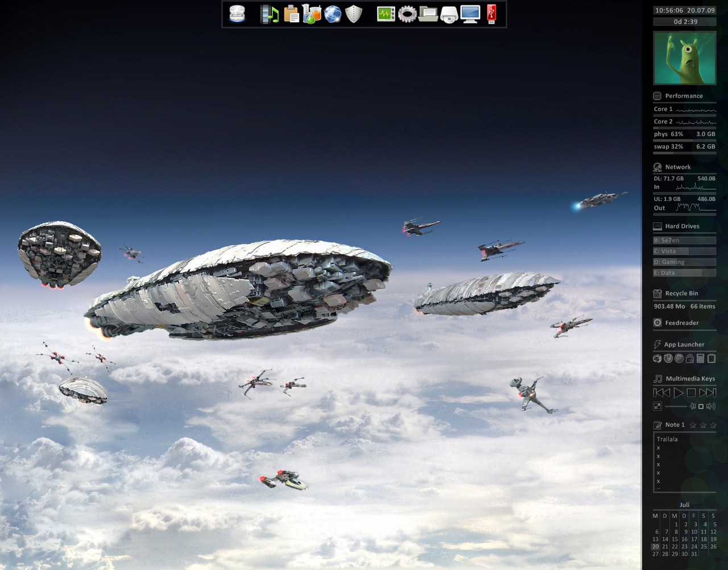The image size is (728, 570).
Task: Open the lab flasks icon in dock
Action: pyautogui.click(x=312, y=14)
